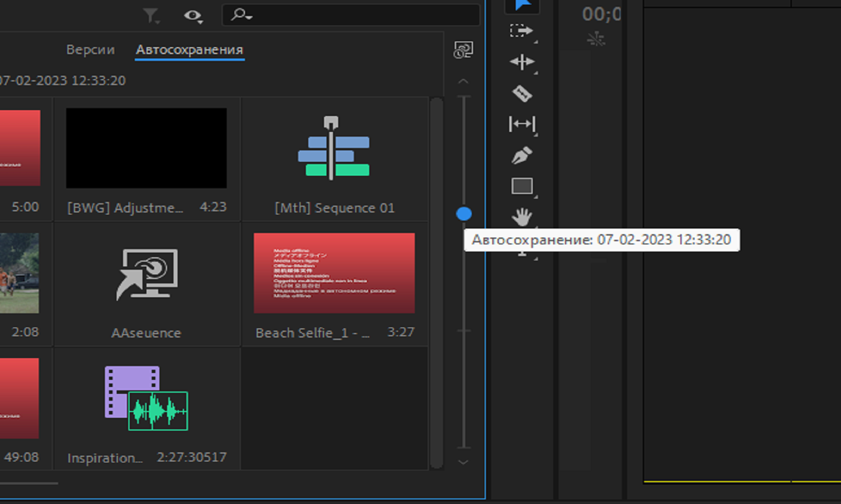Image resolution: width=841 pixels, height=504 pixels.
Task: Open the filter funnel options
Action: pos(151,16)
